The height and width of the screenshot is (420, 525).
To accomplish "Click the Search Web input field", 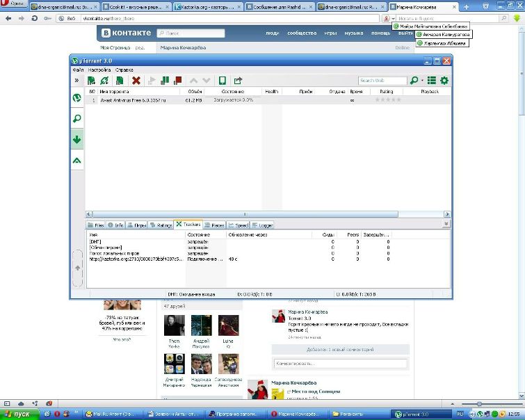I will (382, 81).
